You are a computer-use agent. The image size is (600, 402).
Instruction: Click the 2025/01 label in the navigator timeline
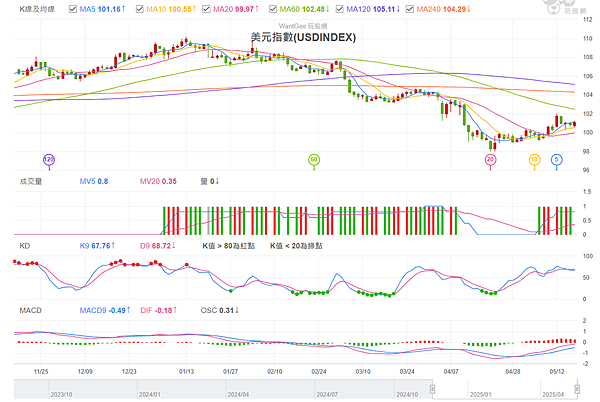[481, 394]
